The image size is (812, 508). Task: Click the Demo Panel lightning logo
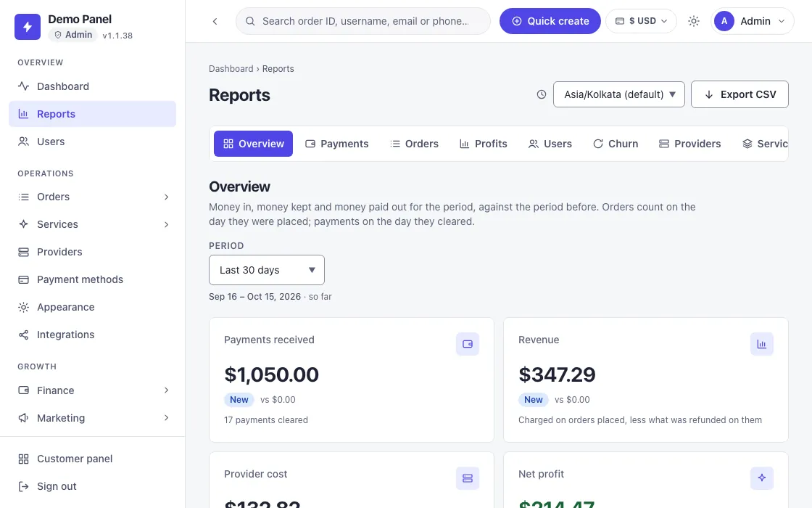pos(28,27)
